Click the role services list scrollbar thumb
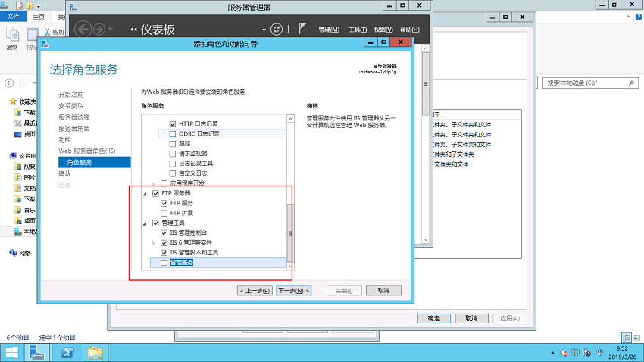 pyautogui.click(x=290, y=232)
